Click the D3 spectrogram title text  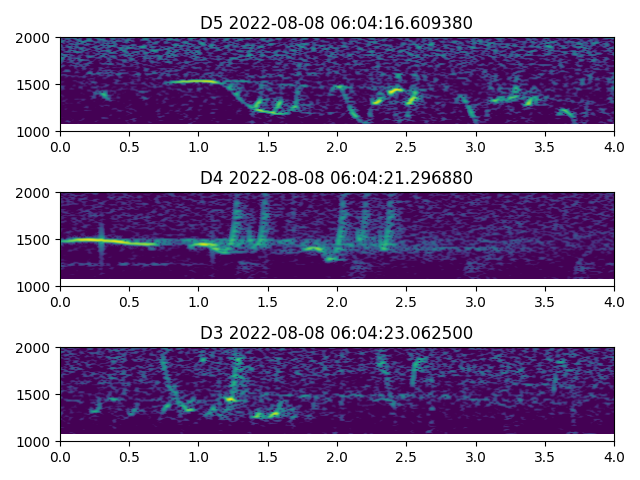pyautogui.click(x=336, y=333)
